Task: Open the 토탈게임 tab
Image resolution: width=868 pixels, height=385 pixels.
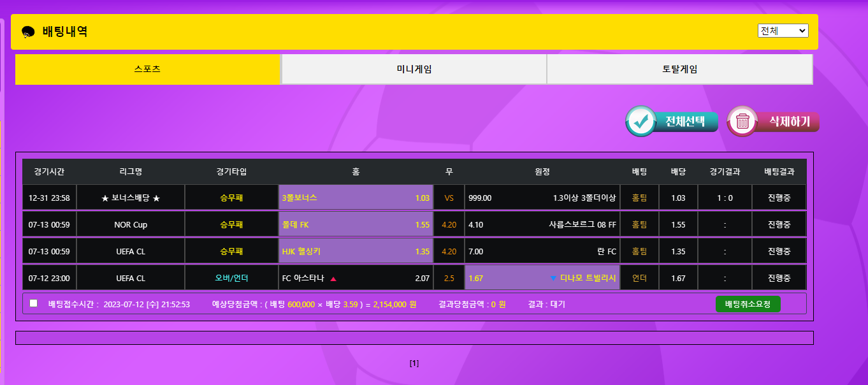Action: point(679,69)
